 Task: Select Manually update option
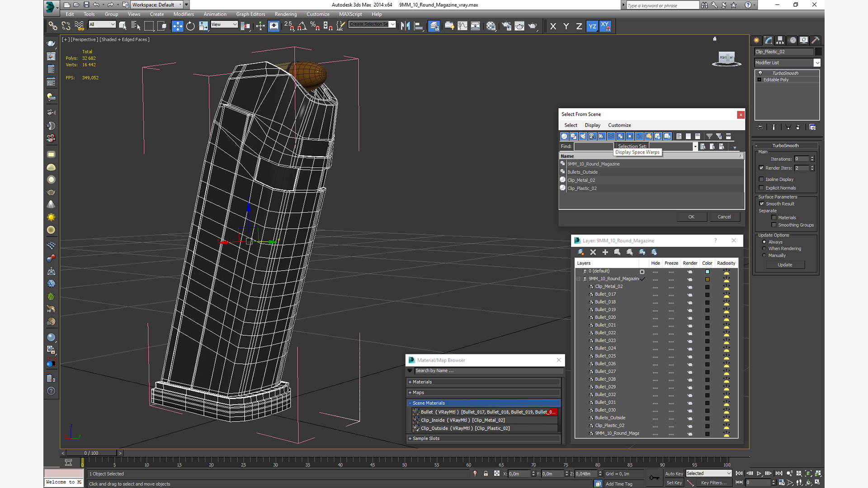764,255
